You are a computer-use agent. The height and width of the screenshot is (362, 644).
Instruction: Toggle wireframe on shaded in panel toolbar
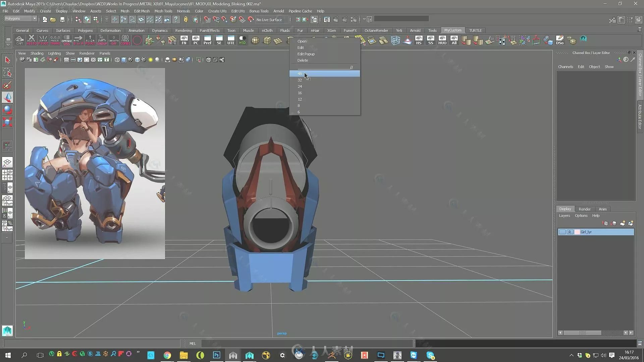click(x=137, y=60)
